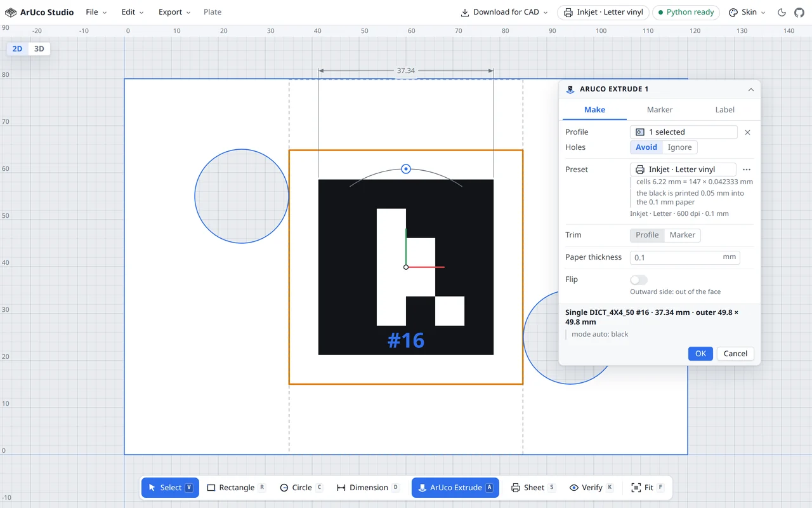Click the Download for CAD button
The width and height of the screenshot is (812, 508).
pyautogui.click(x=506, y=12)
